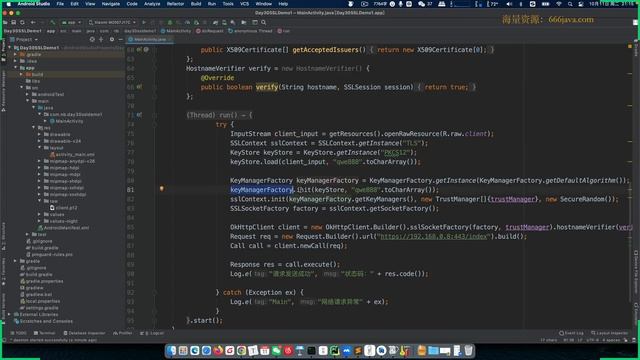Open the Logcat tool window
Image resolution: width=640 pixels, height=360 pixels.
(152, 333)
